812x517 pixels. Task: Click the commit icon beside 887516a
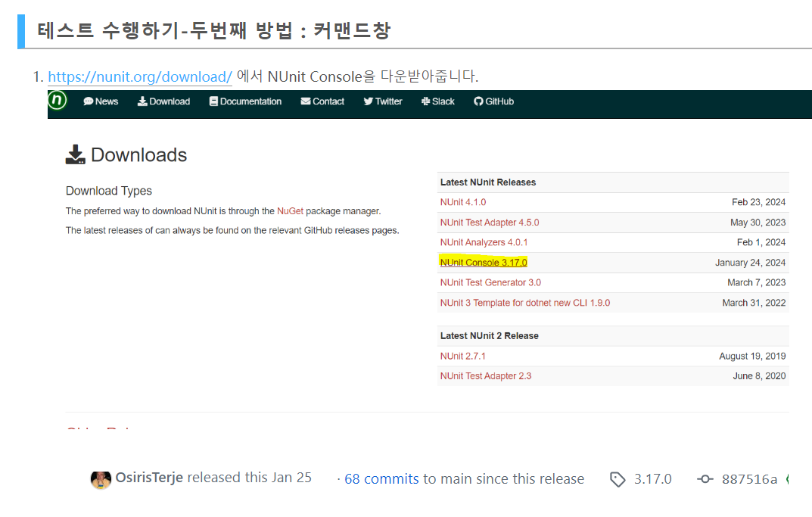[x=705, y=479]
